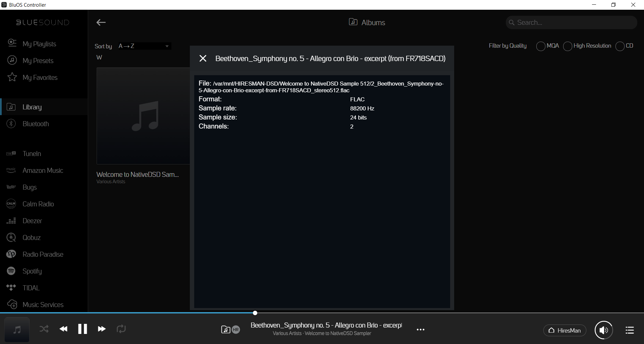Close the track info dialog
The height and width of the screenshot is (344, 644).
pos(203,58)
